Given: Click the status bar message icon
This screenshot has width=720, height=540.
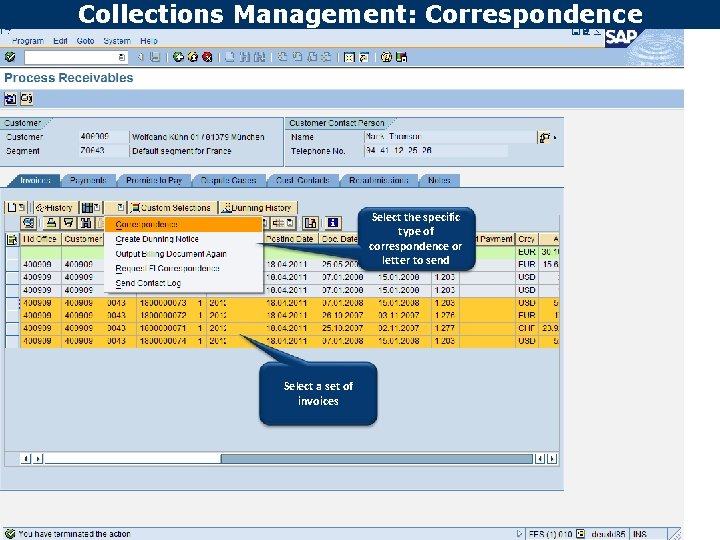Looking at the screenshot, I should click(x=10, y=534).
